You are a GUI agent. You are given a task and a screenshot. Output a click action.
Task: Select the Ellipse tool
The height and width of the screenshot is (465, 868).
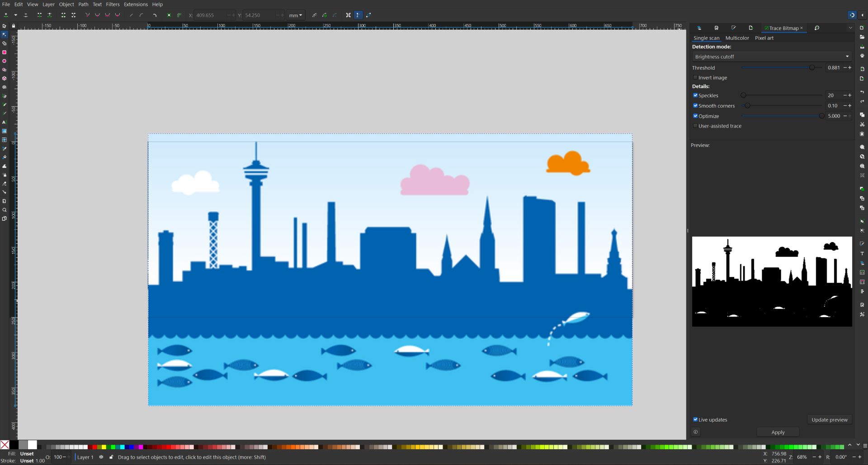click(x=5, y=61)
